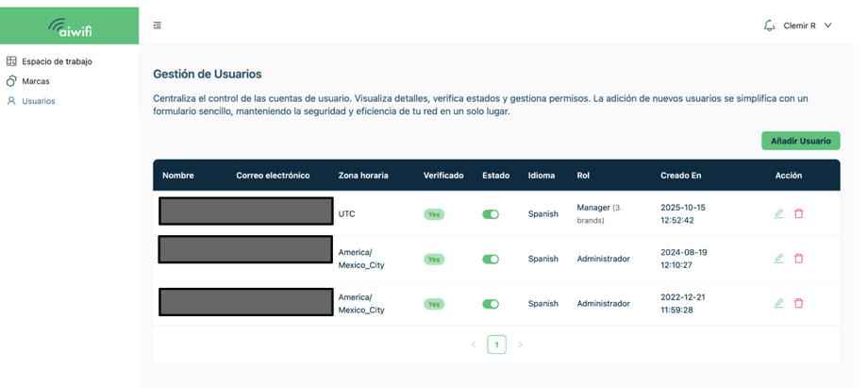Disable Estado for user created 2024-08-19
This screenshot has height=388, width=868.
coord(491,259)
